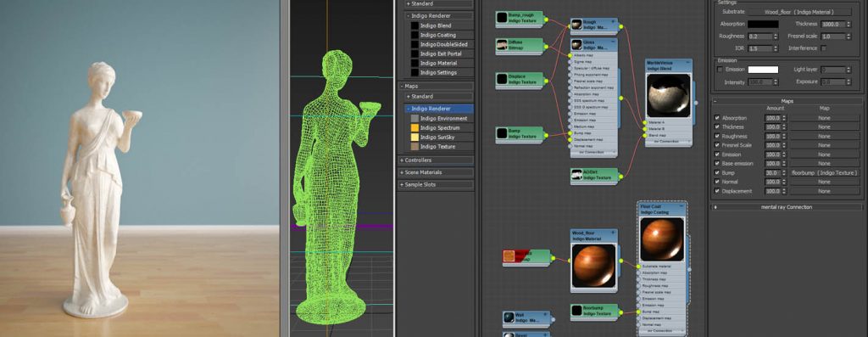The width and height of the screenshot is (868, 337).
Task: Click the None map button for Normal
Action: (824, 182)
